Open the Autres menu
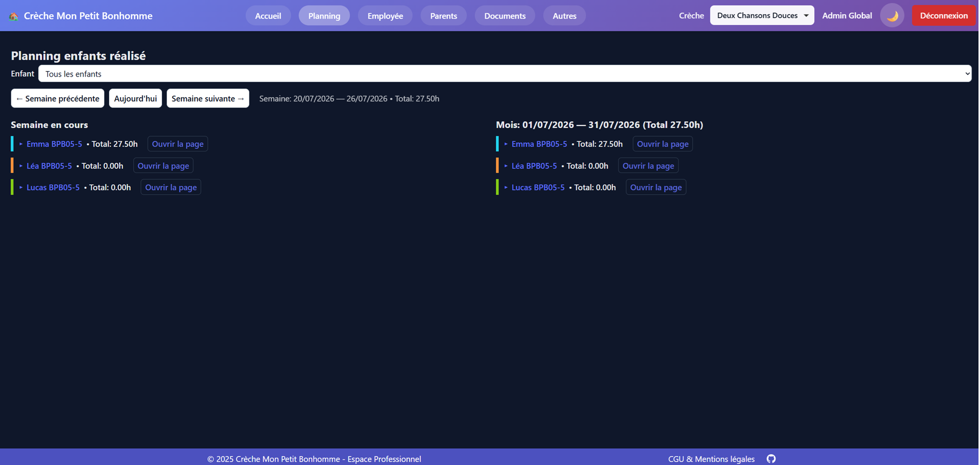Viewport: 980px width, 465px height. click(x=565, y=16)
